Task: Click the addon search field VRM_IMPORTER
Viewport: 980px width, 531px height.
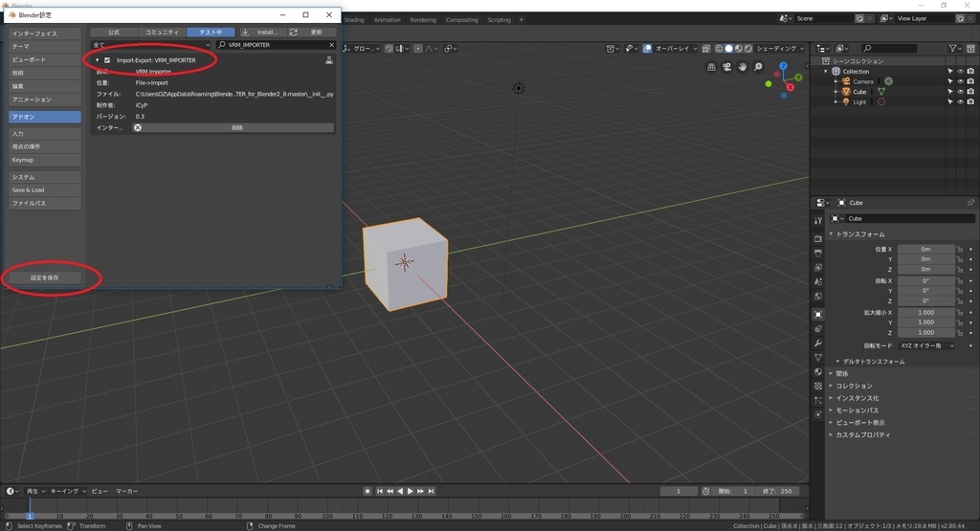Action: (x=276, y=45)
